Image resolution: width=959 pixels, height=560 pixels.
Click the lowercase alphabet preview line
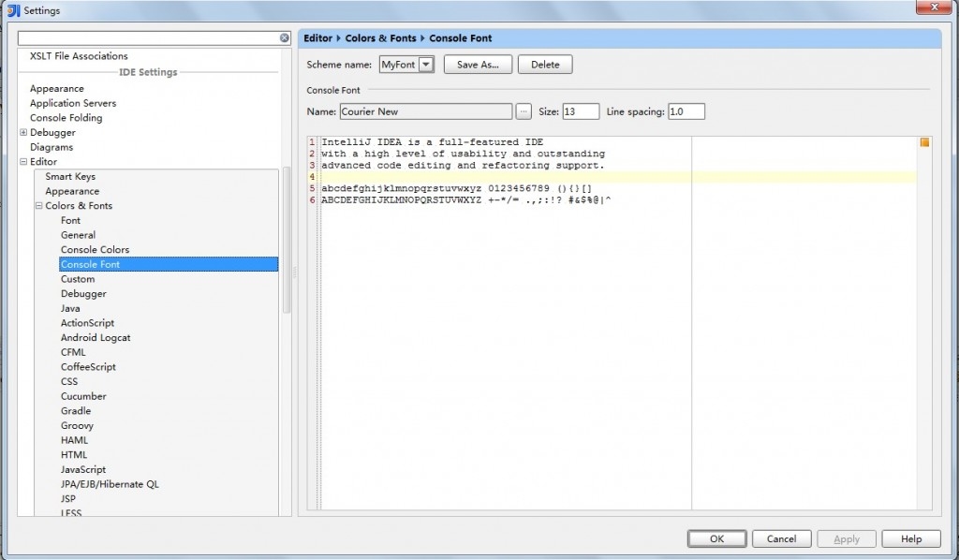pos(456,189)
